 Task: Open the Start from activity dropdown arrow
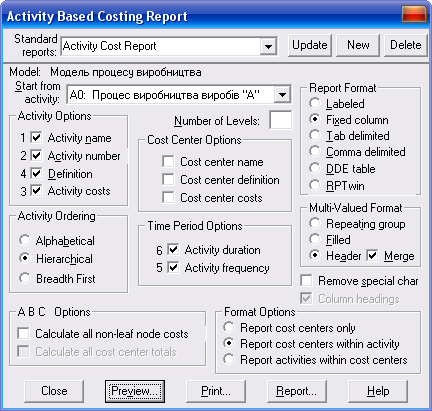[x=282, y=95]
